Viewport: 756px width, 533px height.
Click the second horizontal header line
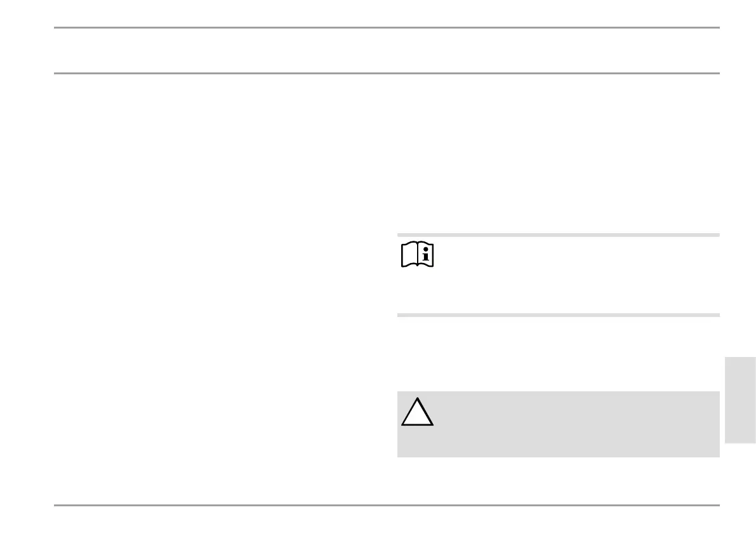coord(387,73)
